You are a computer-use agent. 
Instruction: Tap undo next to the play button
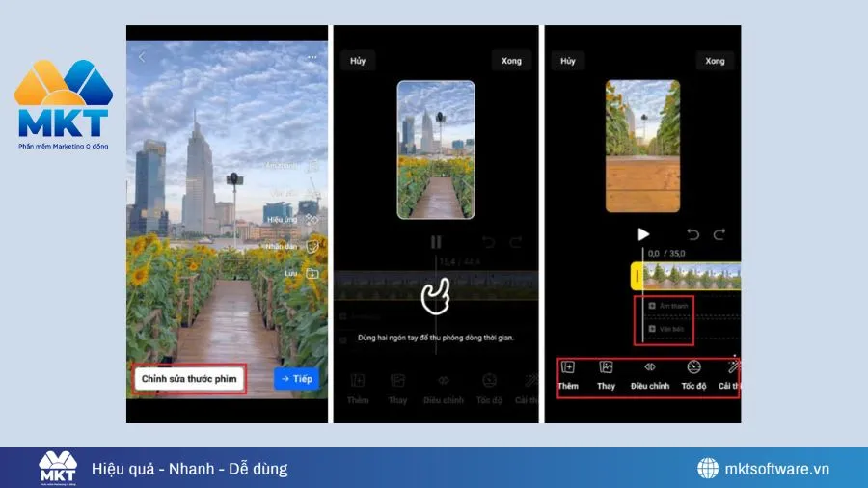click(x=692, y=234)
